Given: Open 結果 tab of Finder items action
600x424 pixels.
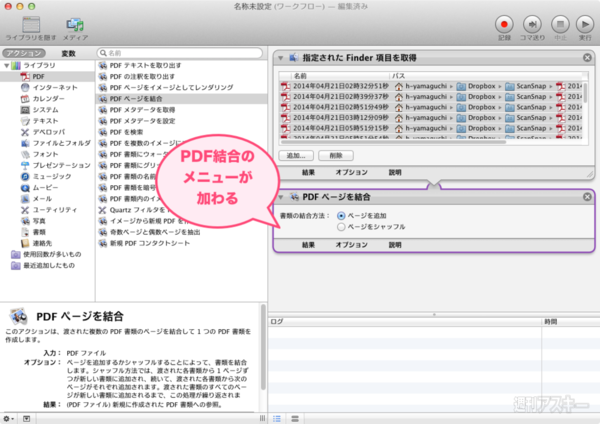Looking at the screenshot, I should pyautogui.click(x=308, y=173).
